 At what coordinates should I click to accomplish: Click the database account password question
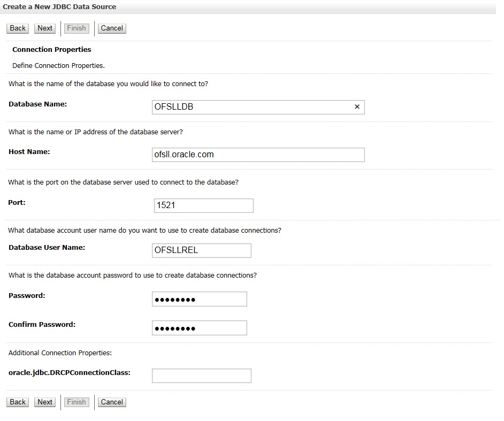(133, 275)
